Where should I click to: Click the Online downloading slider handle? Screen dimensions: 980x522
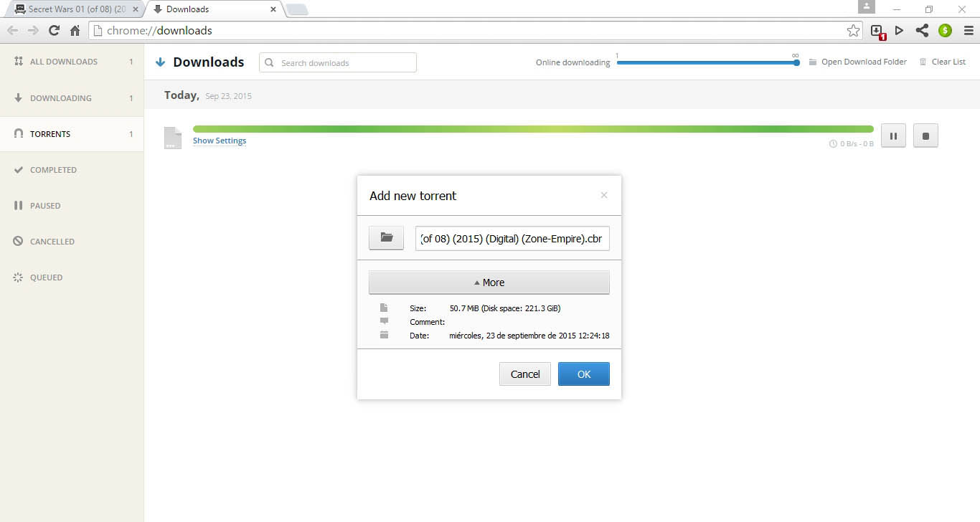pyautogui.click(x=796, y=62)
